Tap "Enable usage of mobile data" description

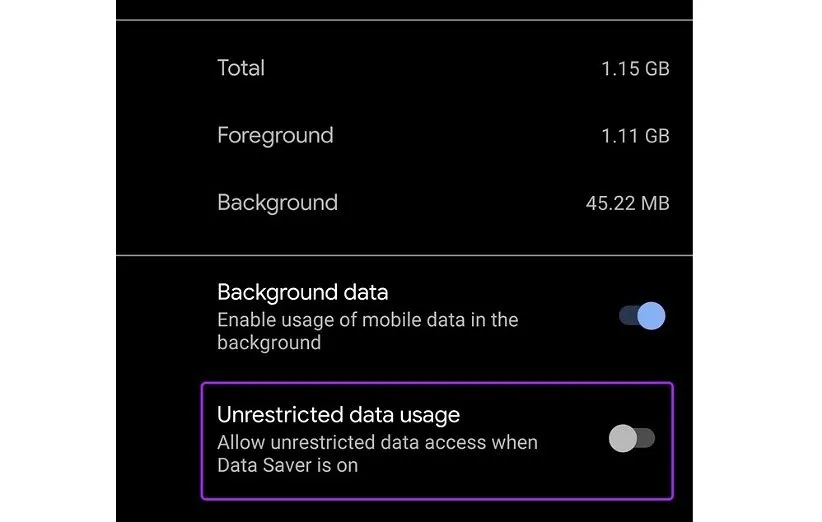coord(367,320)
